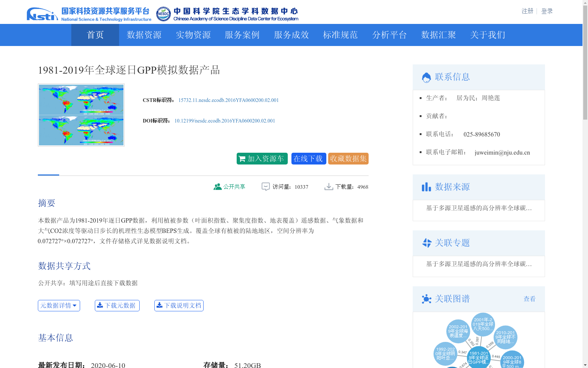Open the 分析平台 menu item
This screenshot has width=588, height=368.
(390, 35)
